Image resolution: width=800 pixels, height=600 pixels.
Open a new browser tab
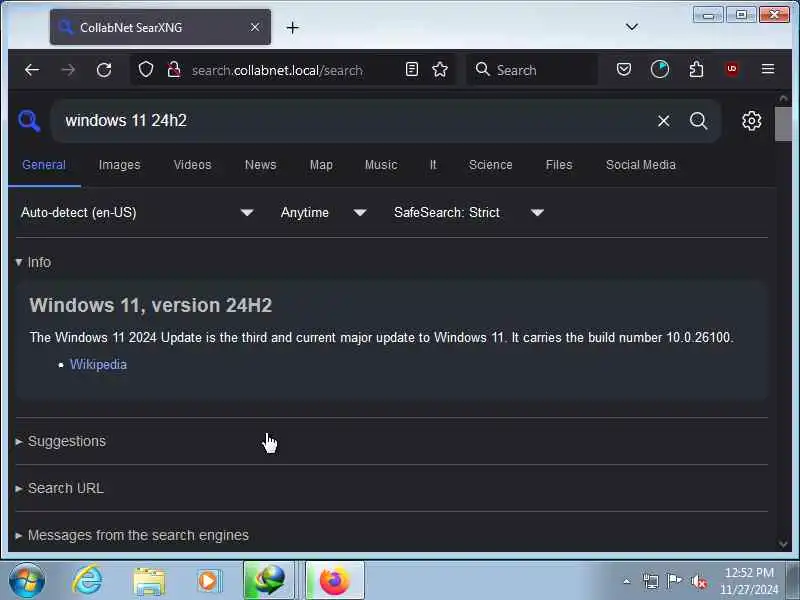[x=292, y=28]
